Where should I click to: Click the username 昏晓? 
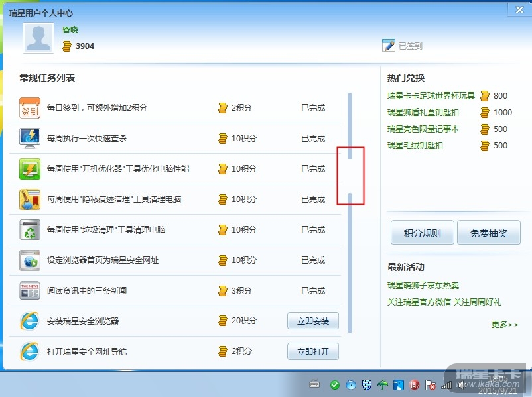70,30
